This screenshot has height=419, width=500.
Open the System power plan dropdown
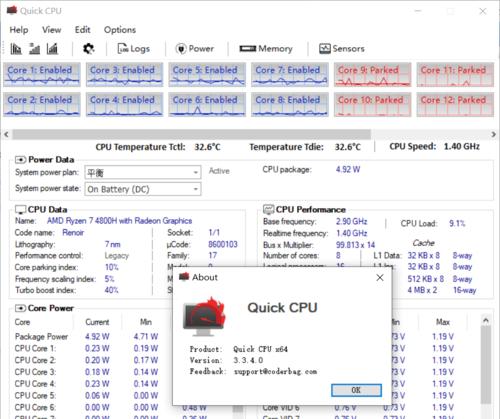143,172
